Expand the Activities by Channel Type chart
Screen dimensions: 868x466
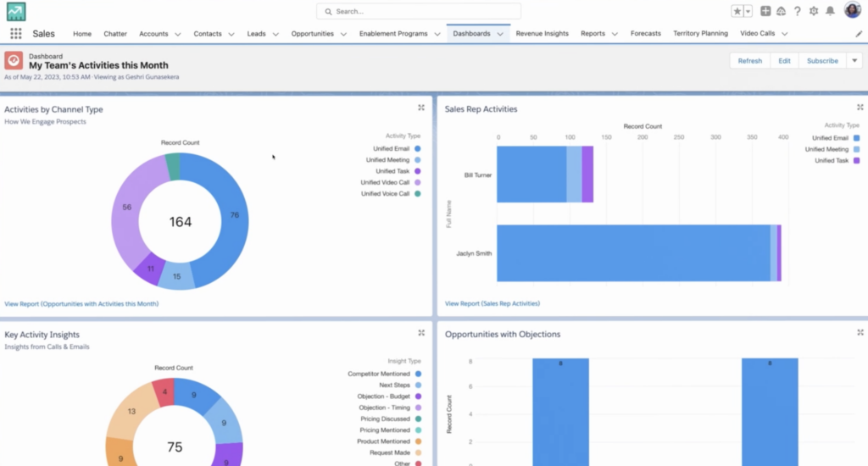tap(421, 108)
